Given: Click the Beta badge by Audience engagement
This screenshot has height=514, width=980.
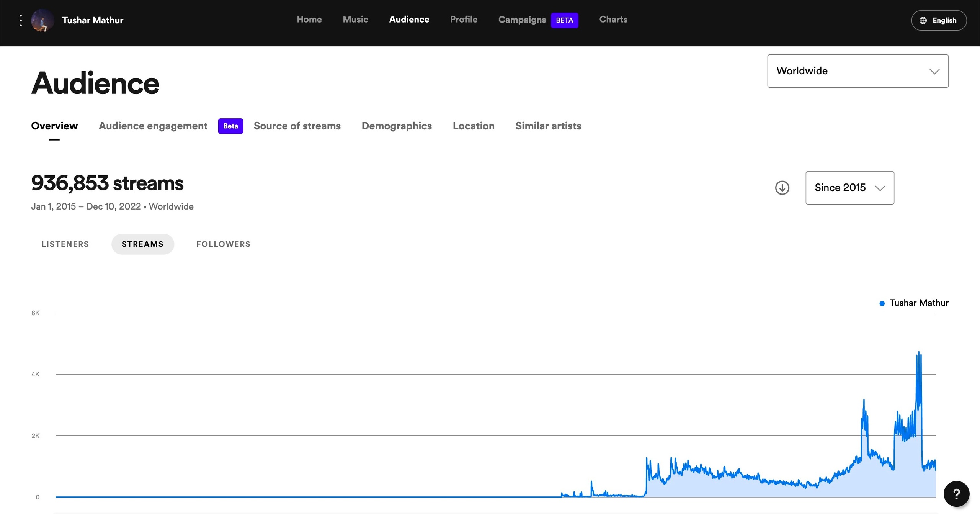Looking at the screenshot, I should (230, 126).
